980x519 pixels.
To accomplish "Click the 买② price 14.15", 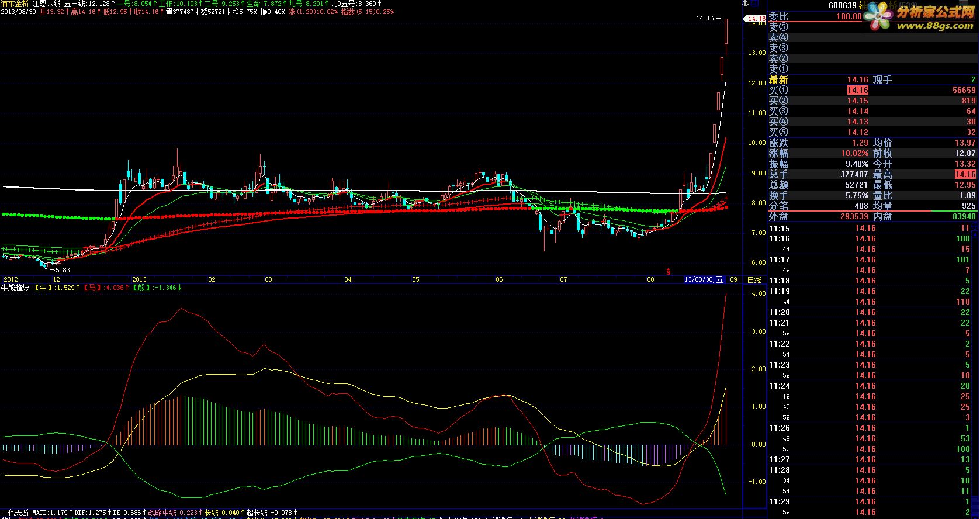I will point(858,101).
